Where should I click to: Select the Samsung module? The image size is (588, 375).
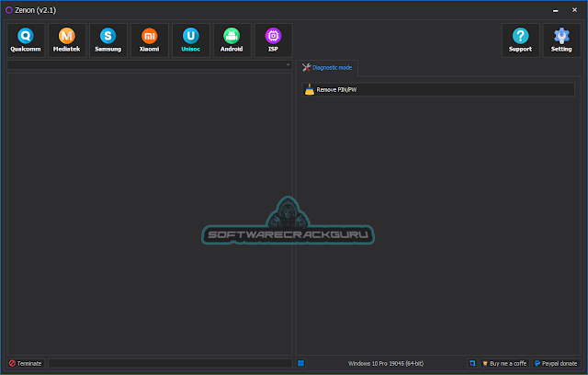pyautogui.click(x=108, y=40)
